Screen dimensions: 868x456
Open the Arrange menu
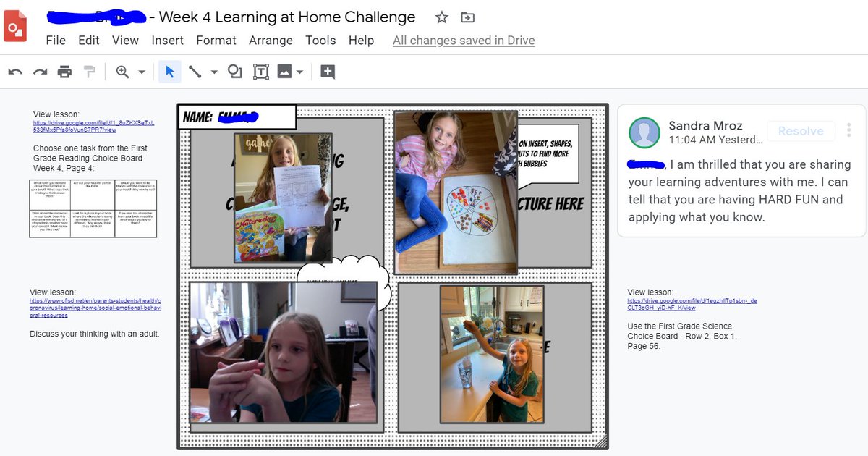[271, 41]
